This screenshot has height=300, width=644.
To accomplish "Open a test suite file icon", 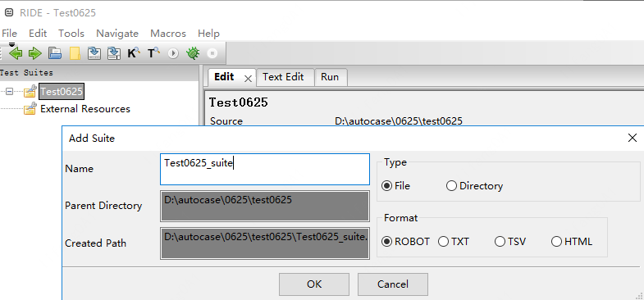I will point(55,53).
